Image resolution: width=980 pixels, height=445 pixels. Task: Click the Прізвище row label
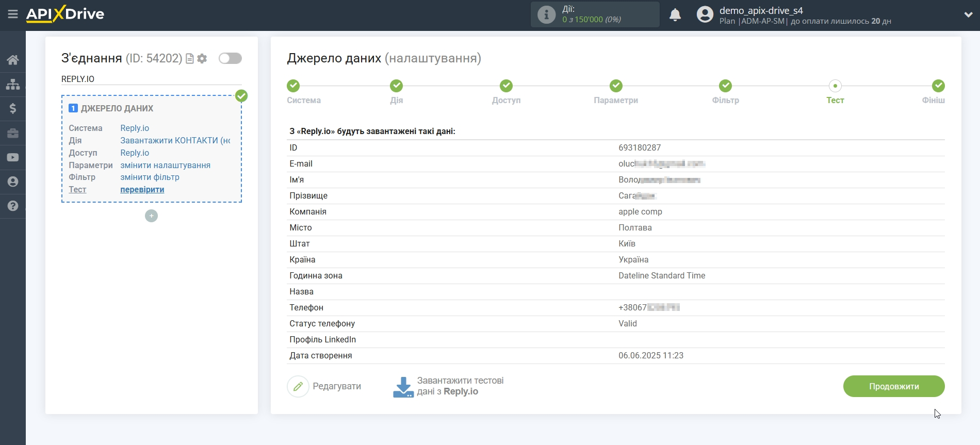click(x=308, y=195)
